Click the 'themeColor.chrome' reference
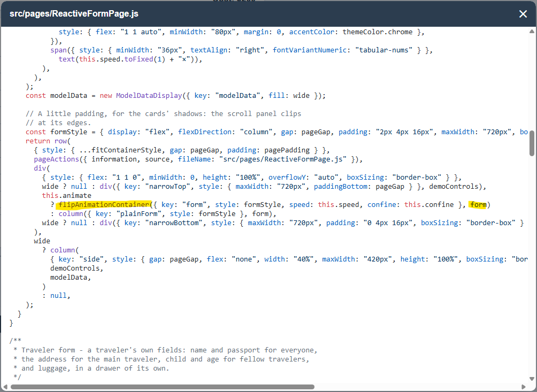The height and width of the screenshot is (392, 537). (x=378, y=32)
